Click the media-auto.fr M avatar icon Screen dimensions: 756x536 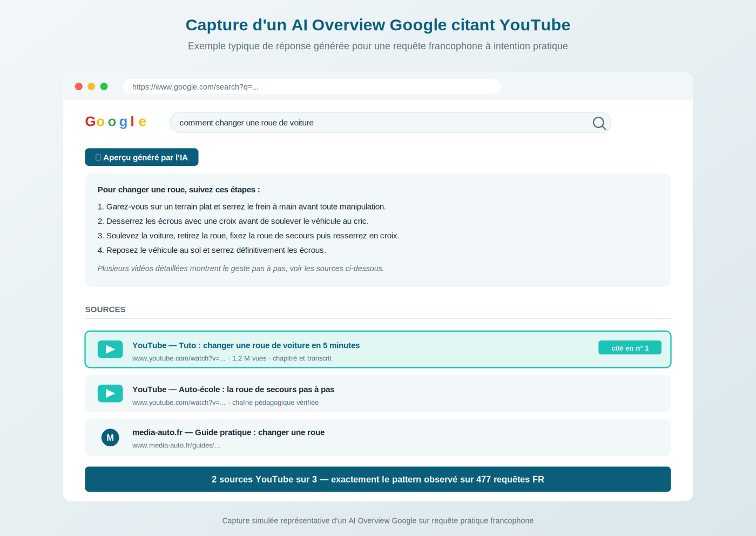[110, 438]
